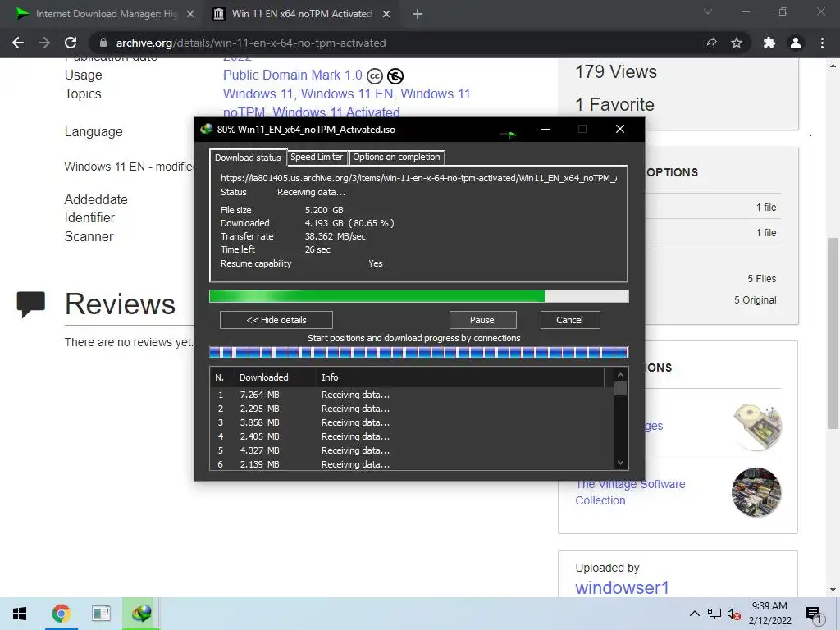Click the connections list scroll up arrow
Viewport: 840px width, 630px height.
(620, 376)
